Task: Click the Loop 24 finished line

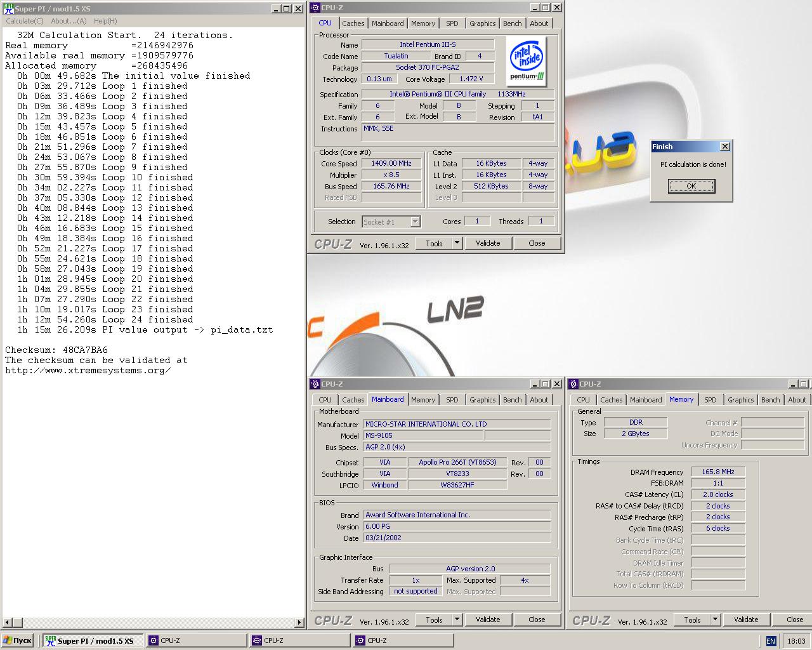Action: point(105,319)
